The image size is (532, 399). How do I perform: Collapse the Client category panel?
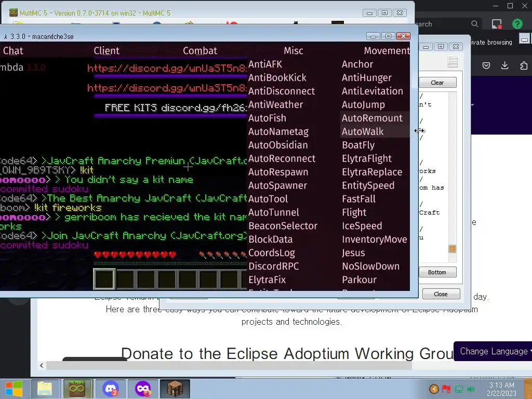(106, 50)
